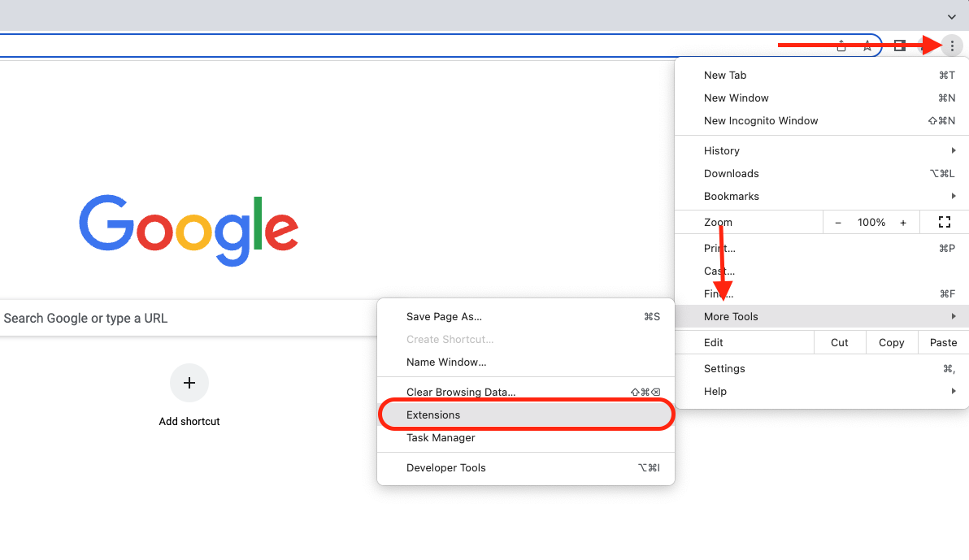Select the More Tools menu item

pyautogui.click(x=821, y=316)
